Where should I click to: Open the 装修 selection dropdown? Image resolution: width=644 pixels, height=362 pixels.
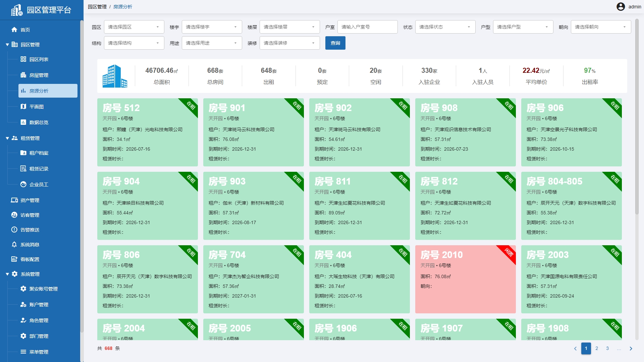289,43
